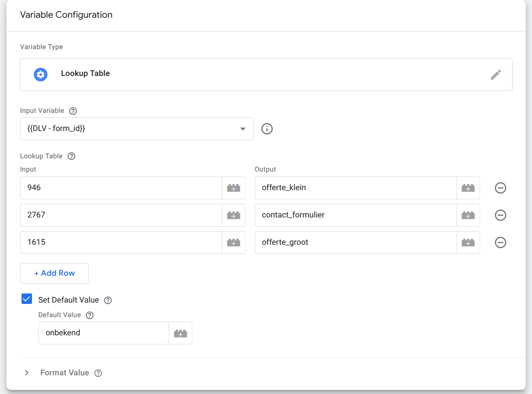Screen dimensions: 532x394
Task: Open help icon next to Set Default Value
Action: point(108,300)
